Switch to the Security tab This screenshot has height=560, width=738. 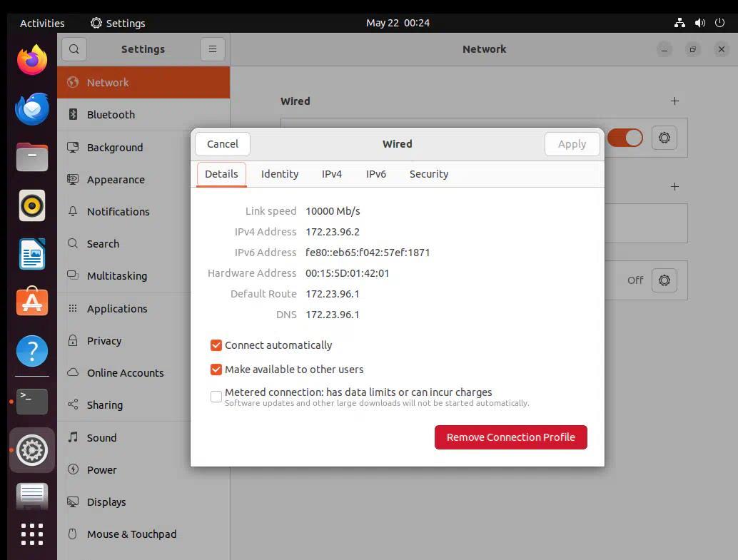click(429, 174)
